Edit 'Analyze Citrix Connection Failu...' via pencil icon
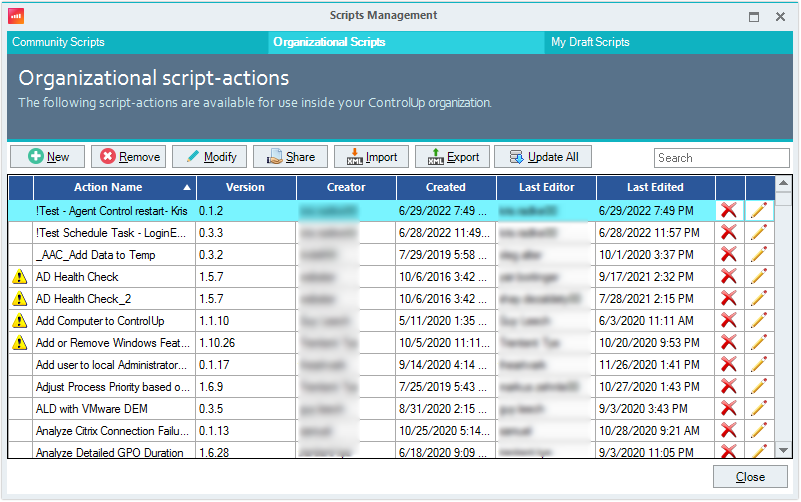The image size is (801, 502). [759, 430]
